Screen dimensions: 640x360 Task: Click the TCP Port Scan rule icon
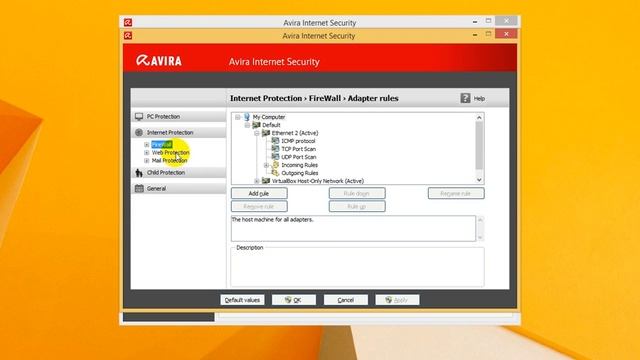pyautogui.click(x=276, y=149)
